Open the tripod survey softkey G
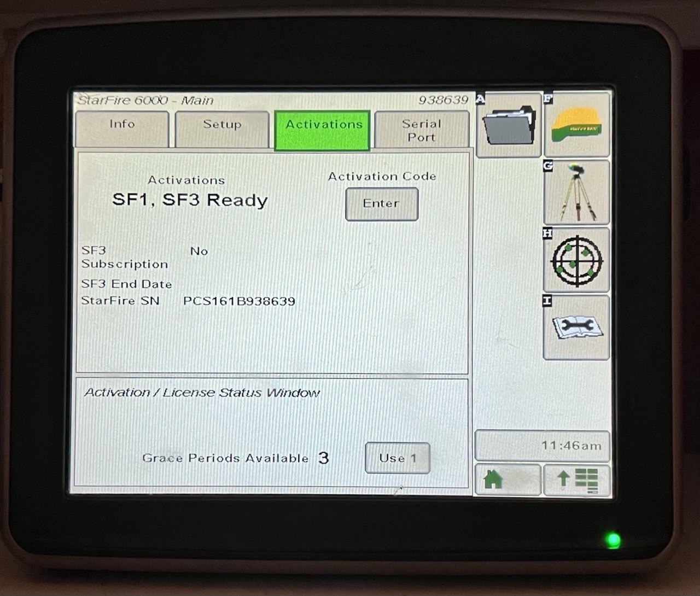The image size is (700, 596). pyautogui.click(x=577, y=192)
